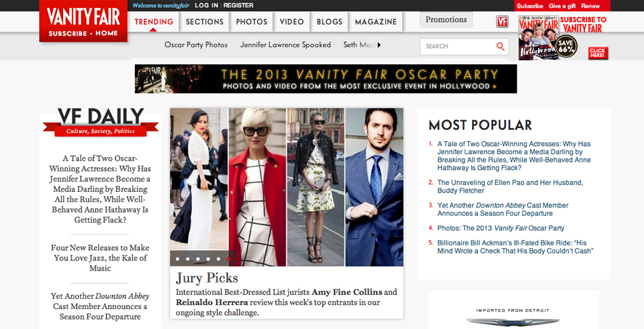Open Unraveling of Ellen Pao article
This screenshot has height=329, width=644.
[x=510, y=186]
